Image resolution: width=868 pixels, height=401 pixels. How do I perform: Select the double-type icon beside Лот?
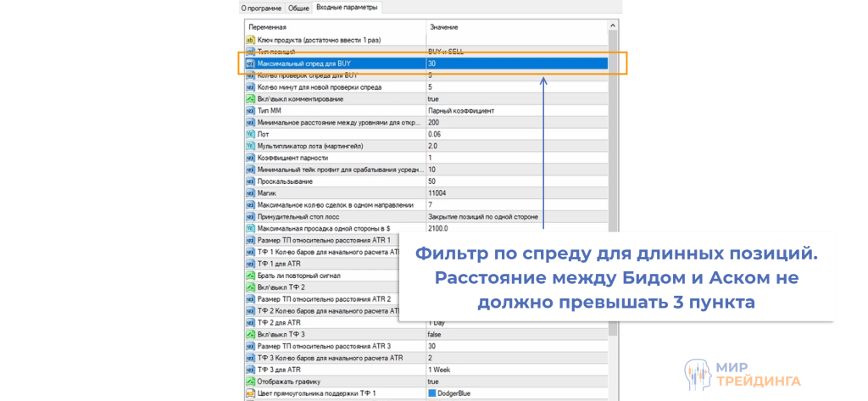coord(250,134)
